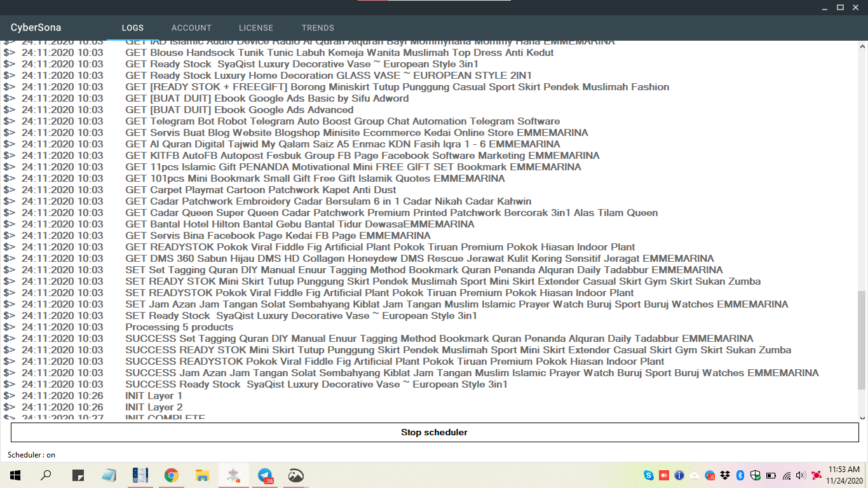Click the 'Scheduler : on' status text

31,455
